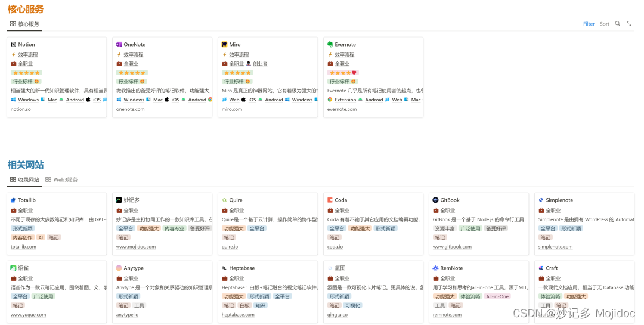Open the www.yuque.com link
The width and height of the screenshot is (644, 325).
29,315
